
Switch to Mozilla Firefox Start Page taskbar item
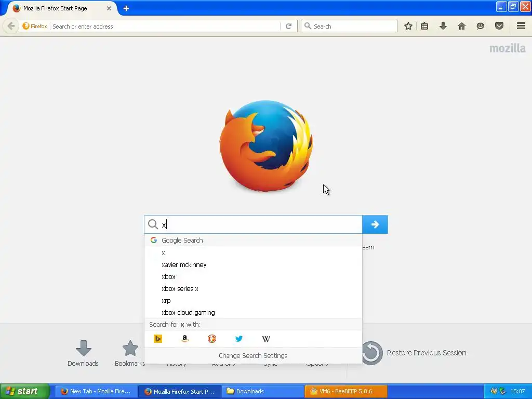(x=180, y=391)
